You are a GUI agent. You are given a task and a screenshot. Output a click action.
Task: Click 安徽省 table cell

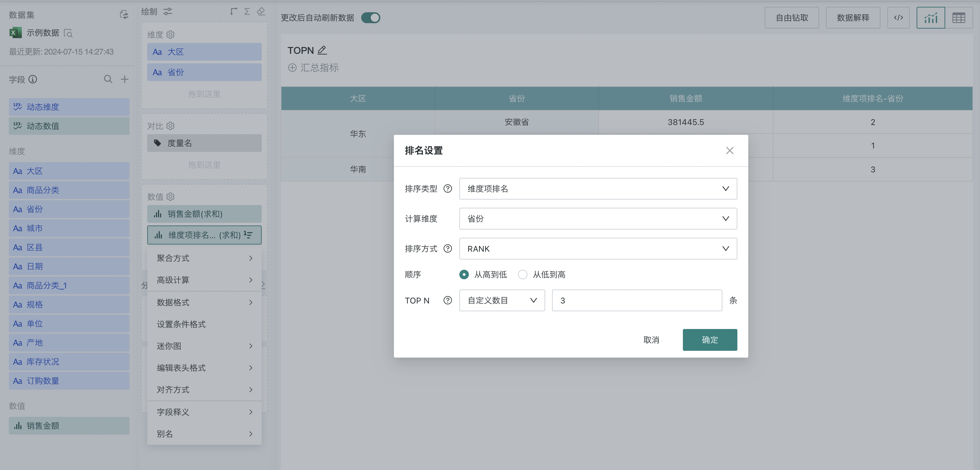516,122
